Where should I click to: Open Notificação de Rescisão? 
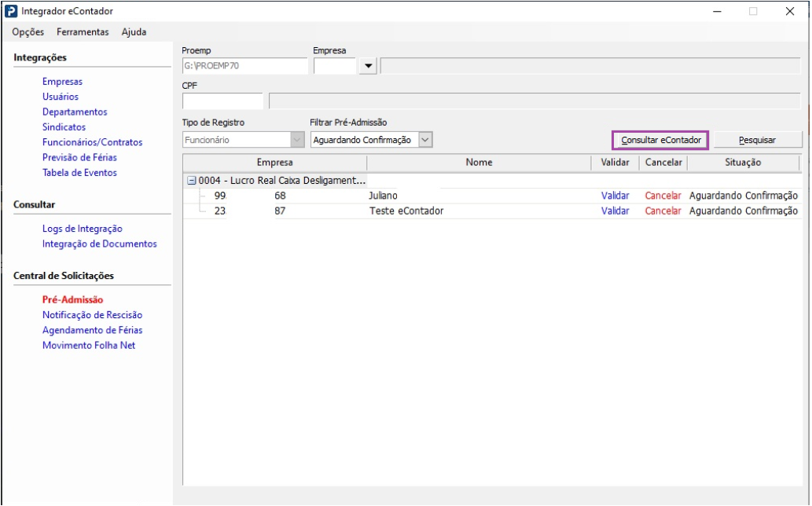click(92, 315)
